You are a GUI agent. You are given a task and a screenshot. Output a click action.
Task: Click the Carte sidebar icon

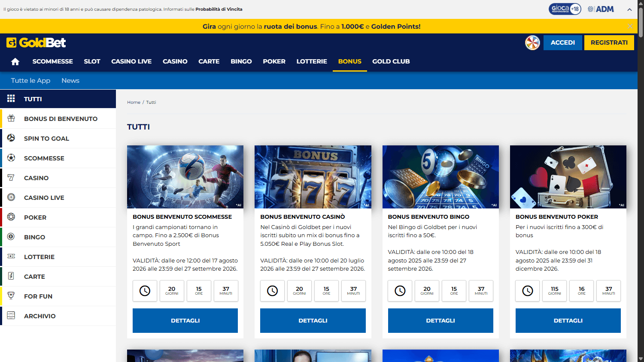[11, 276]
